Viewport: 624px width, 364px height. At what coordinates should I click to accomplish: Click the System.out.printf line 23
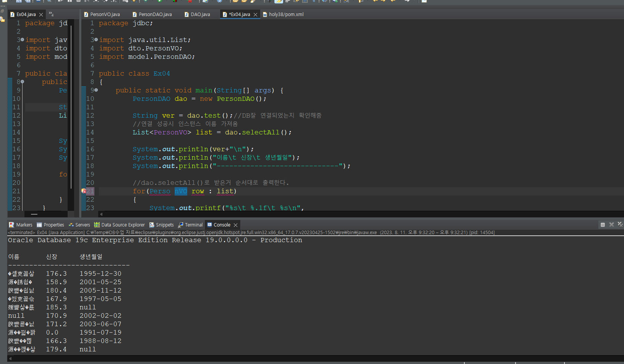[x=227, y=208]
